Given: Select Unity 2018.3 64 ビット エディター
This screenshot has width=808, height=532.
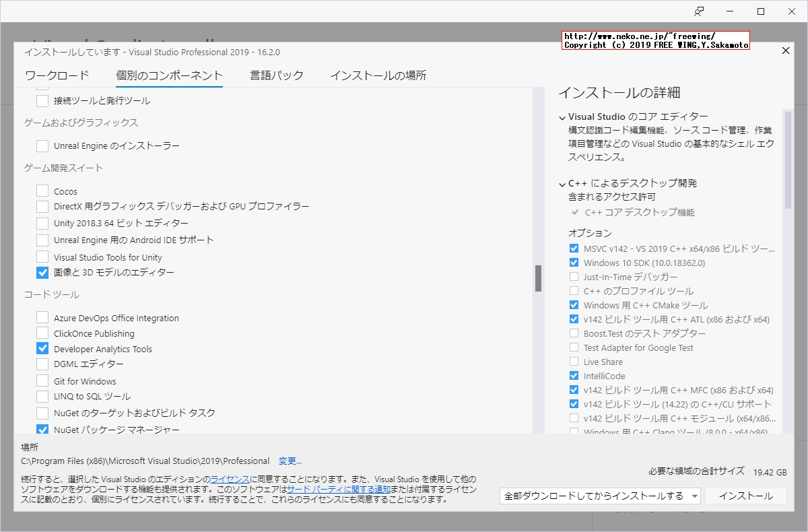Looking at the screenshot, I should pos(42,223).
